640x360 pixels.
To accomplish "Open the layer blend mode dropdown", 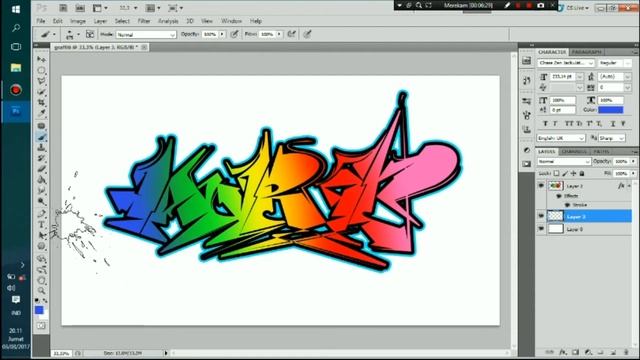I will tap(564, 162).
